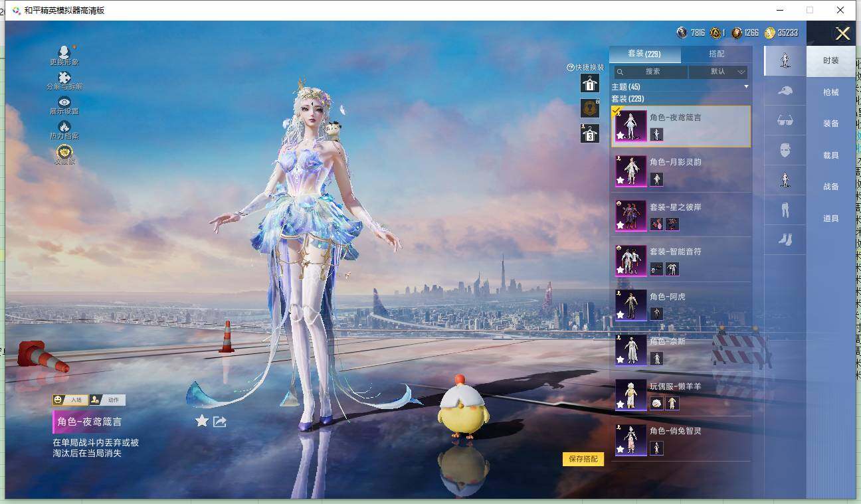This screenshot has width=861, height=504.
Task: Switch to the 搭配 tab
Action: [717, 54]
